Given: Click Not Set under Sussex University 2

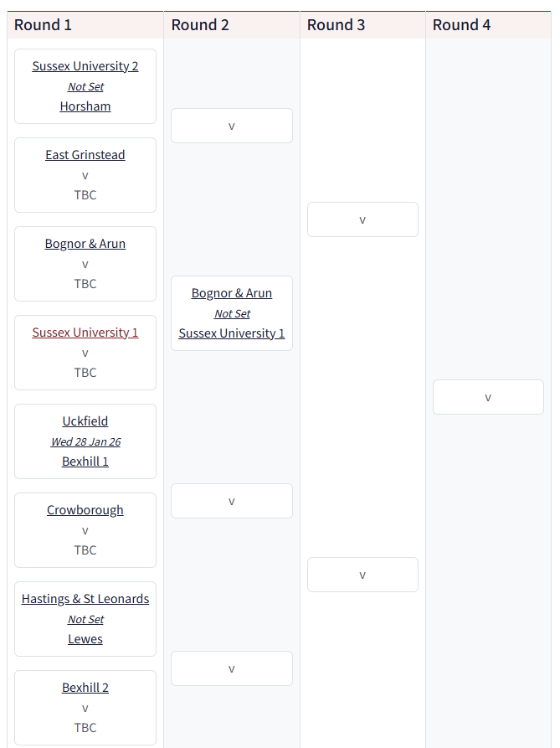Looking at the screenshot, I should (x=85, y=86).
